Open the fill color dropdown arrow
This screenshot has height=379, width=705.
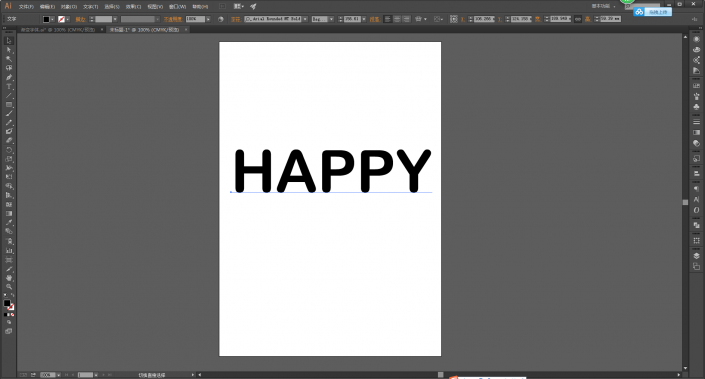(x=52, y=19)
